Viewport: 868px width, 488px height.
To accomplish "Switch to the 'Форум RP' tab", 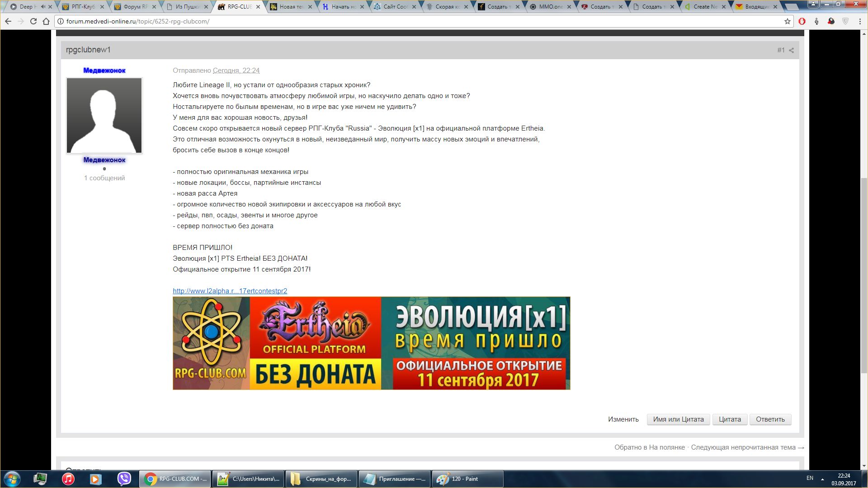I will coord(136,7).
